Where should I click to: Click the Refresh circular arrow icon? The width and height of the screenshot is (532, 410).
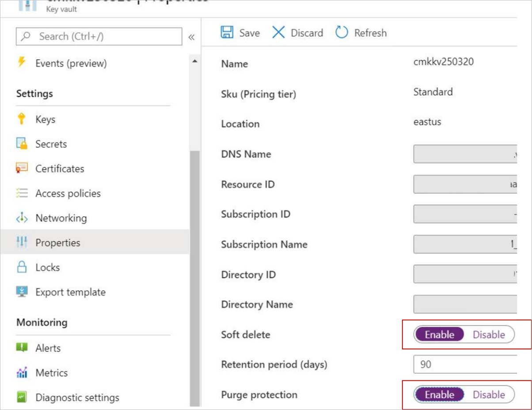[x=342, y=33]
